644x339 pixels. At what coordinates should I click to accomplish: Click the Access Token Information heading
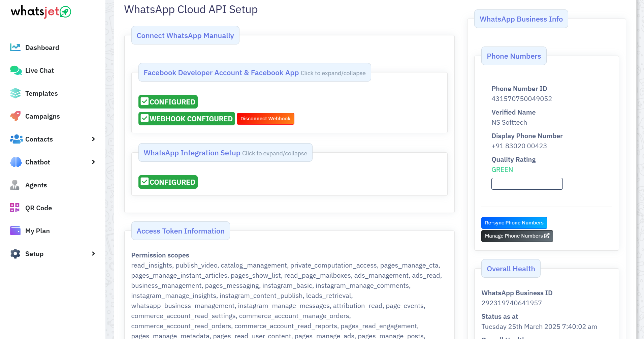click(x=181, y=231)
